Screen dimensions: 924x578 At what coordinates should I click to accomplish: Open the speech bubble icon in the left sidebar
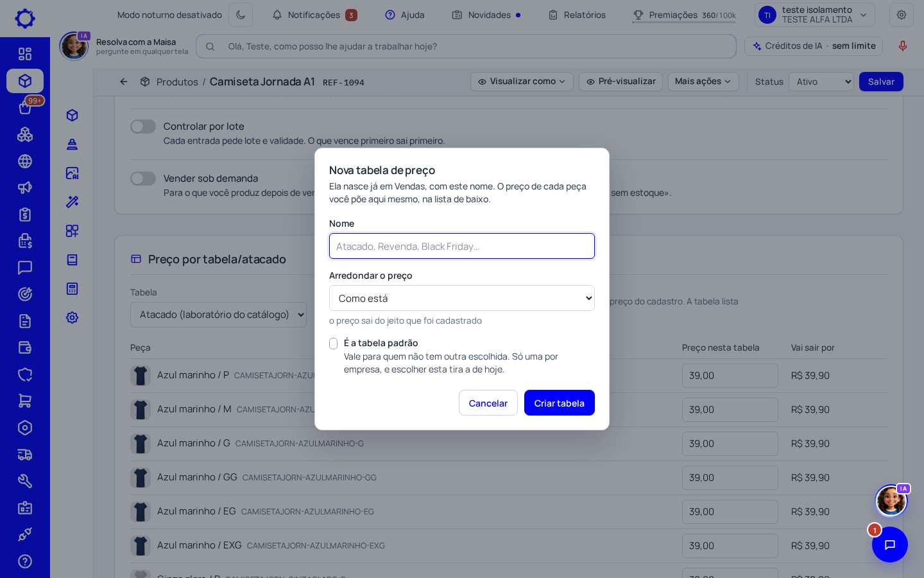25,268
